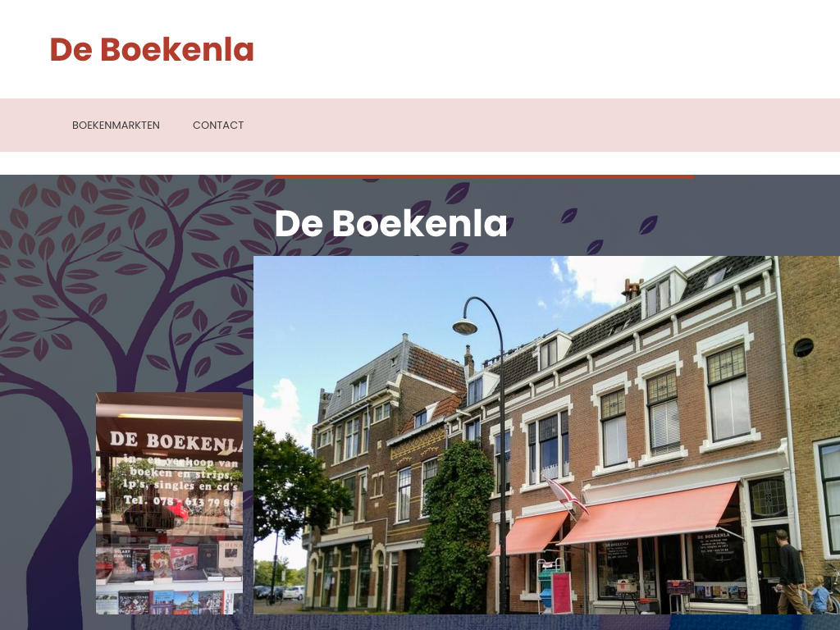The width and height of the screenshot is (840, 630).
Task: Click the white De Boekenla hero heading
Action: (x=390, y=223)
